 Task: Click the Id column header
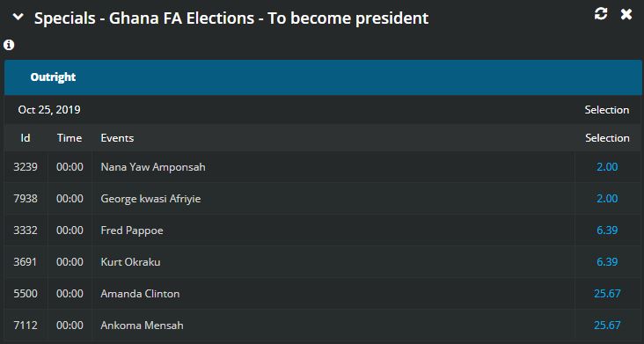click(26, 138)
